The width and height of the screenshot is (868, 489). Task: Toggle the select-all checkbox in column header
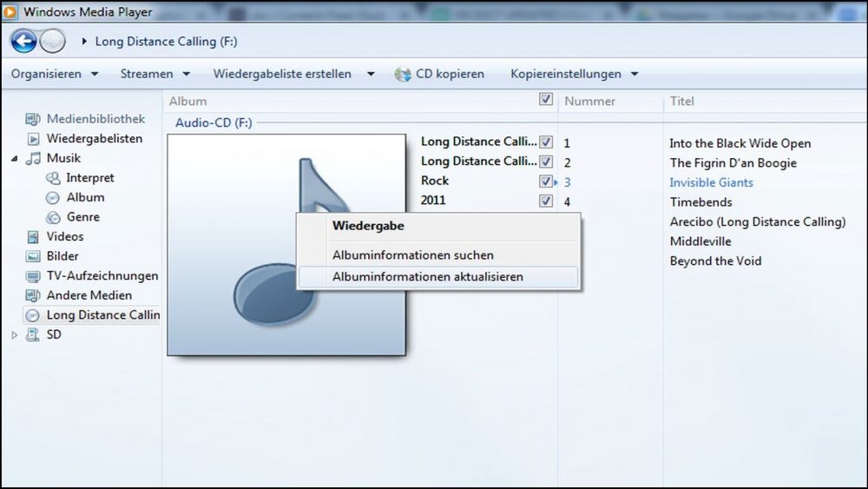(546, 99)
